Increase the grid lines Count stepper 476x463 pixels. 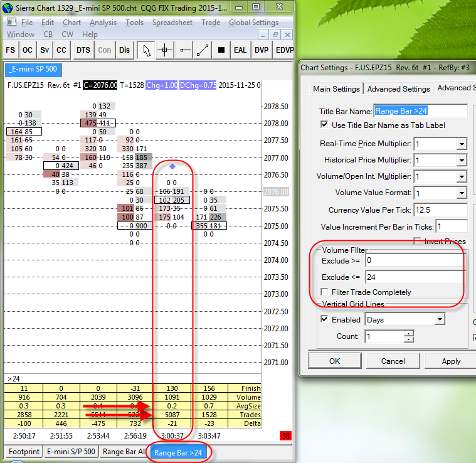coord(409,334)
